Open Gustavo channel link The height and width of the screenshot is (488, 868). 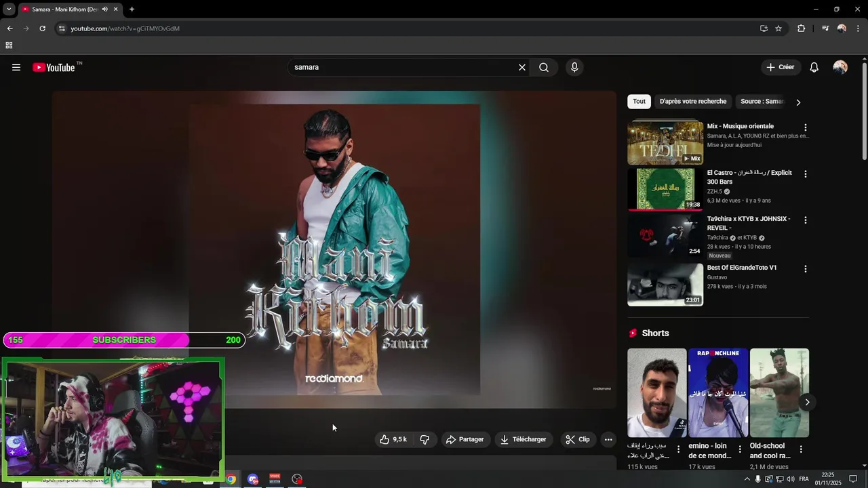coord(717,277)
